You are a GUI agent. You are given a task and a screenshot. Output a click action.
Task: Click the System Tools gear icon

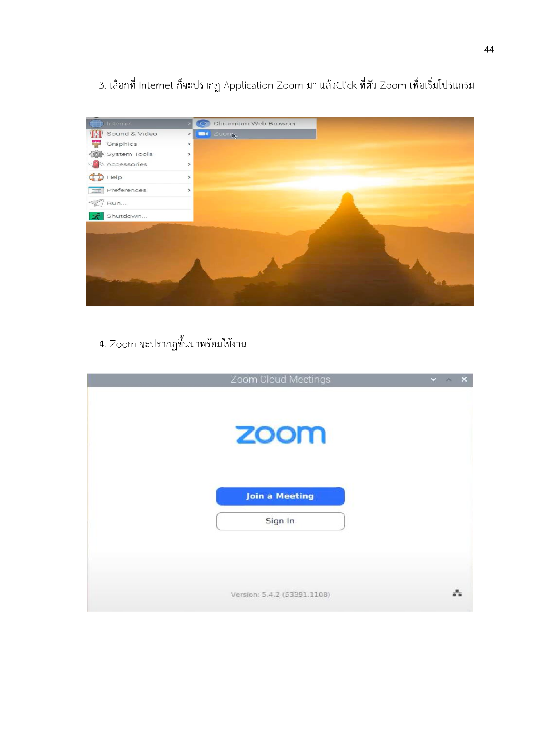(96, 154)
